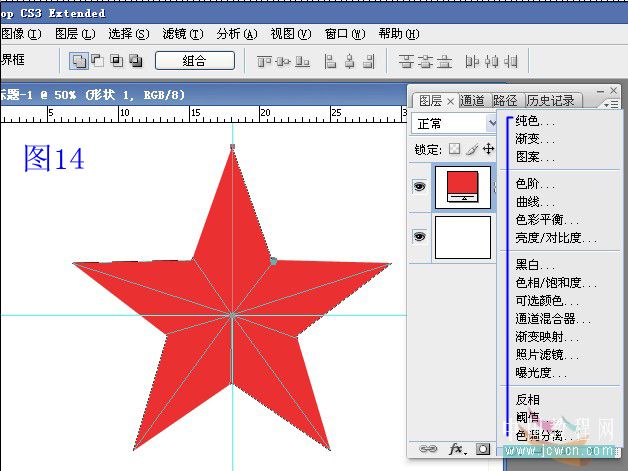Select the white background layer thumbnail
The image size is (628, 471).
coord(463,238)
